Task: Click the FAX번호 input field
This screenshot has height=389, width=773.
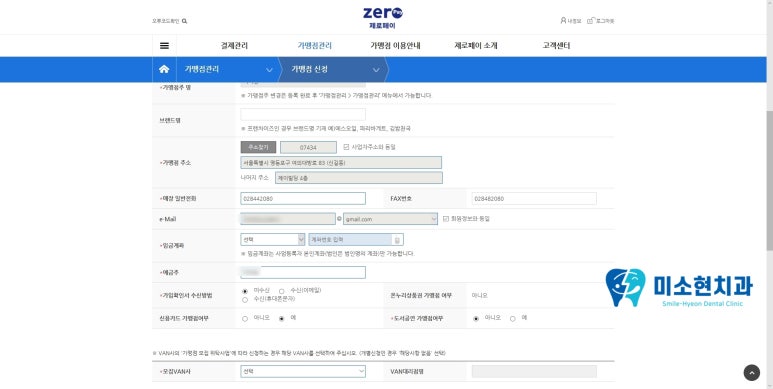Action: 534,198
